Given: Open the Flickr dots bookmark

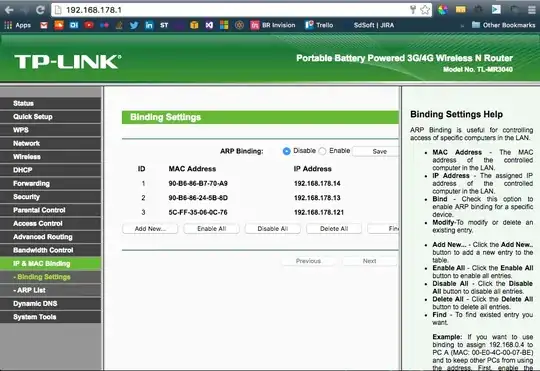Looking at the screenshot, I should [104, 25].
